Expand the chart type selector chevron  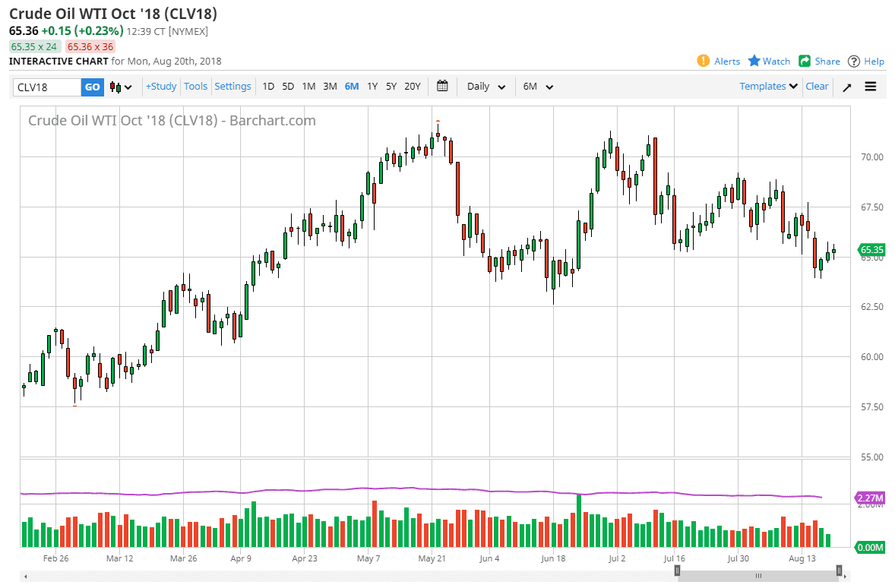coord(128,87)
